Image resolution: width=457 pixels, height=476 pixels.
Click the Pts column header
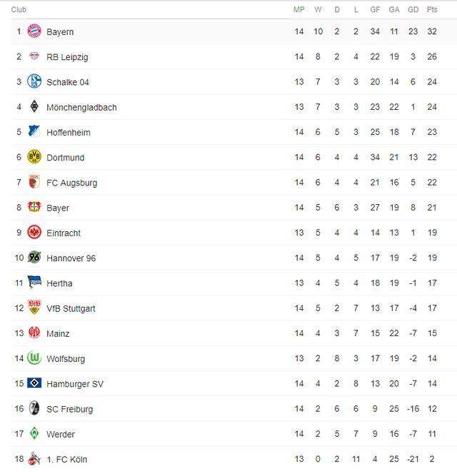pyautogui.click(x=432, y=10)
